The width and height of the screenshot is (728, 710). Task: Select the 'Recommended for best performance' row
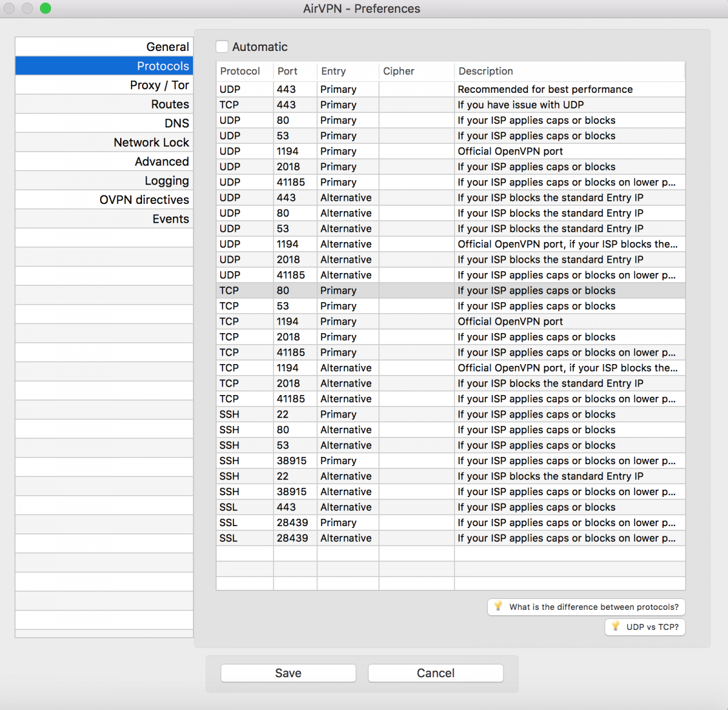point(451,89)
